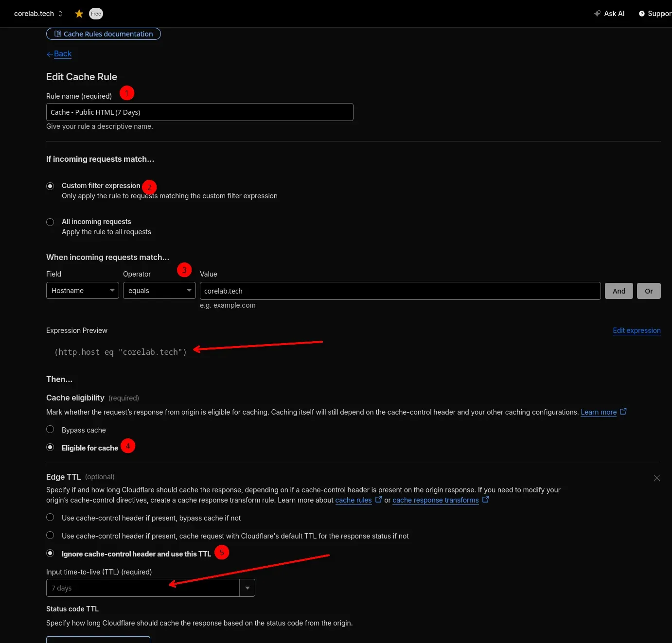Screen dimensions: 672x643
Task: Click external icon after cache response transforms
Action: [x=486, y=500]
